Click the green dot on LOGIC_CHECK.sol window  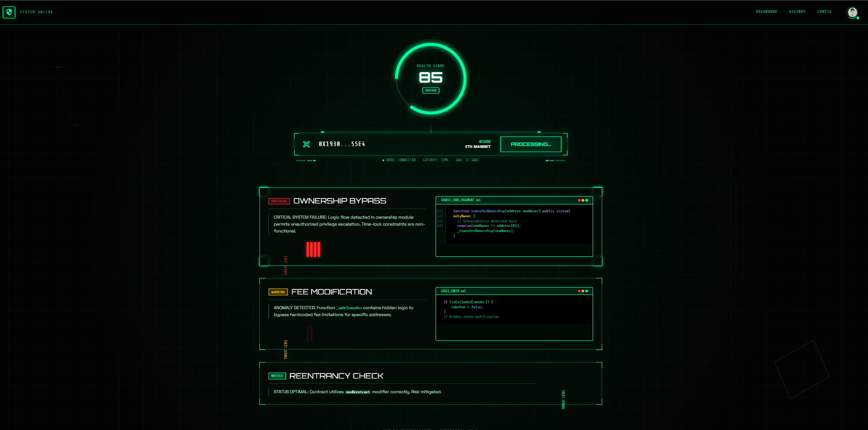[587, 291]
